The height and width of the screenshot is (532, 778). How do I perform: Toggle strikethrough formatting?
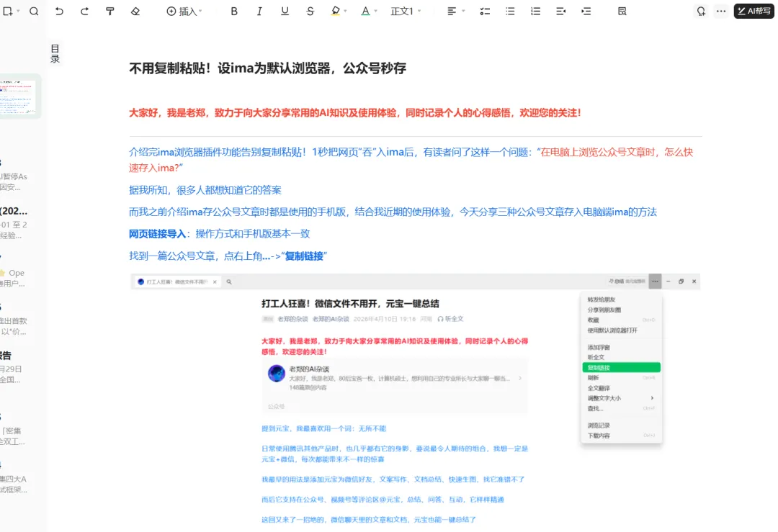pos(310,11)
